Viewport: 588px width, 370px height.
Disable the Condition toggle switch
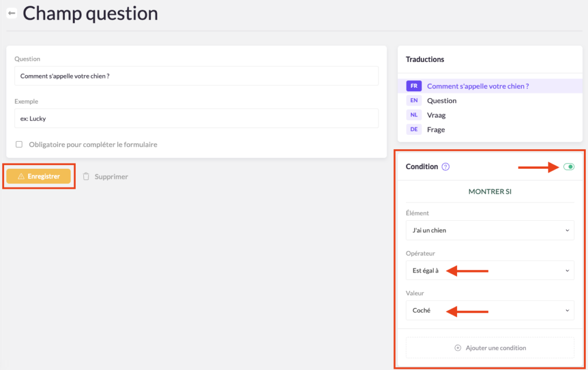coord(568,167)
